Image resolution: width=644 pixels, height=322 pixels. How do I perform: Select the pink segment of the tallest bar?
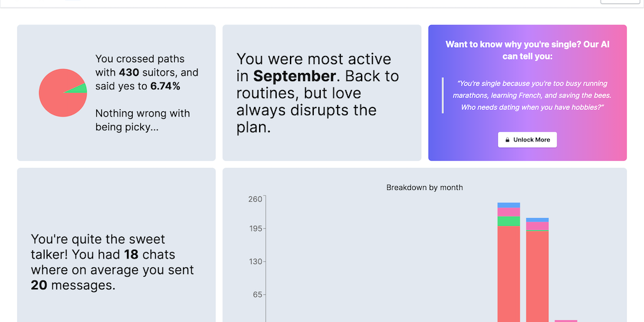pyautogui.click(x=508, y=211)
